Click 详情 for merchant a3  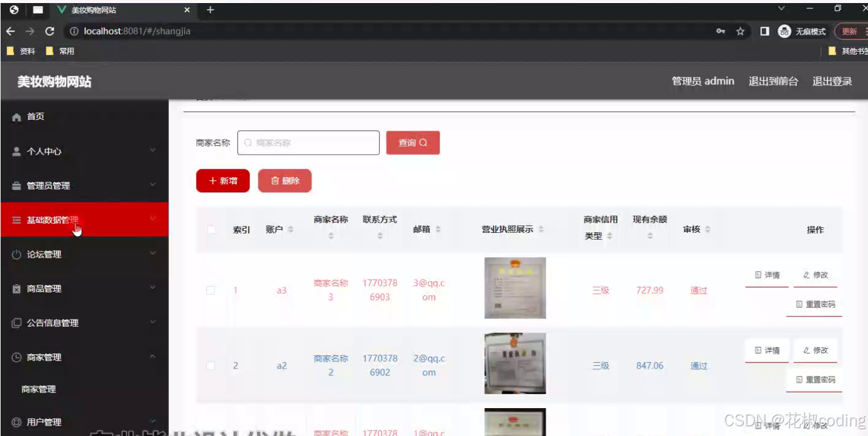767,275
